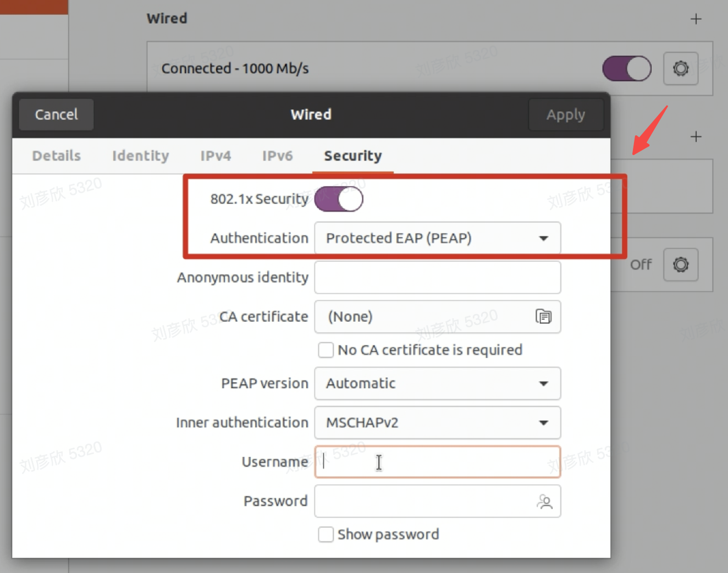The image size is (728, 573).
Task: Open the Authentication dropdown showing Protected EAP
Action: pyautogui.click(x=437, y=238)
